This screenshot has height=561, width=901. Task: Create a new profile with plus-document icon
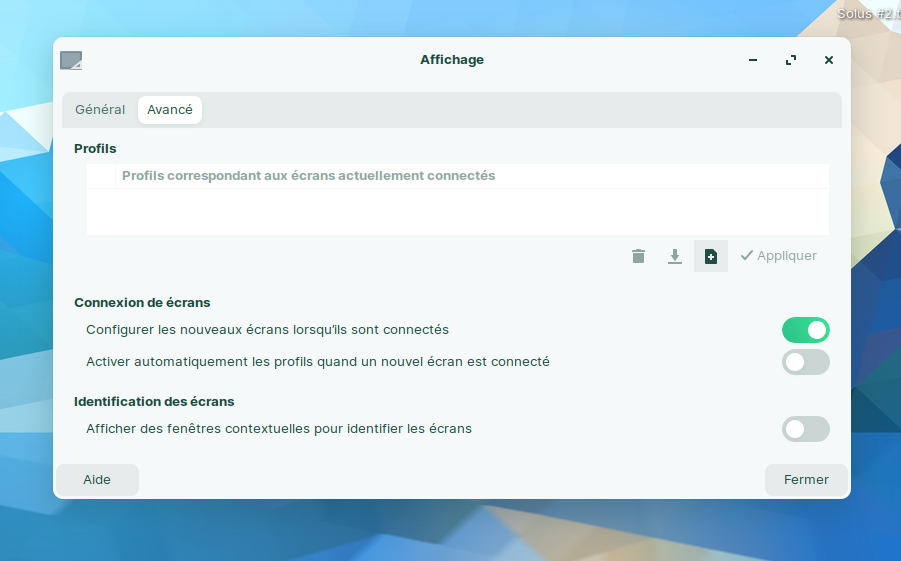[711, 256]
